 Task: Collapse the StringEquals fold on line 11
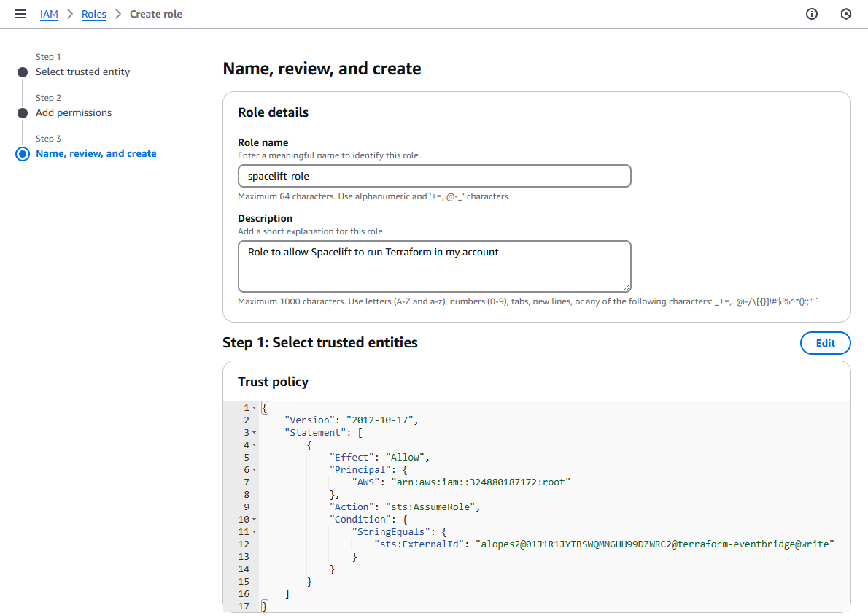coord(254,532)
